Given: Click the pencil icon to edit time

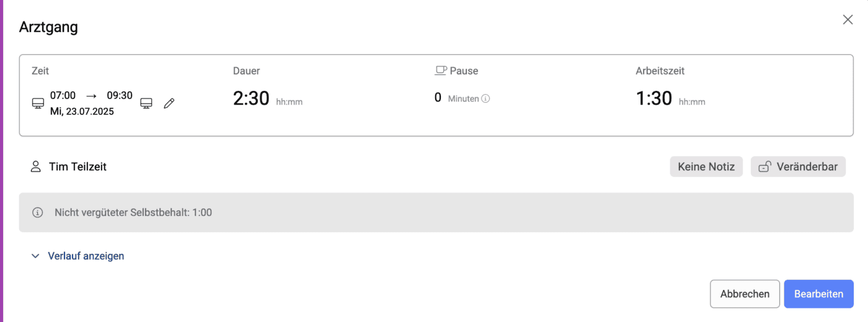Looking at the screenshot, I should coord(169,103).
